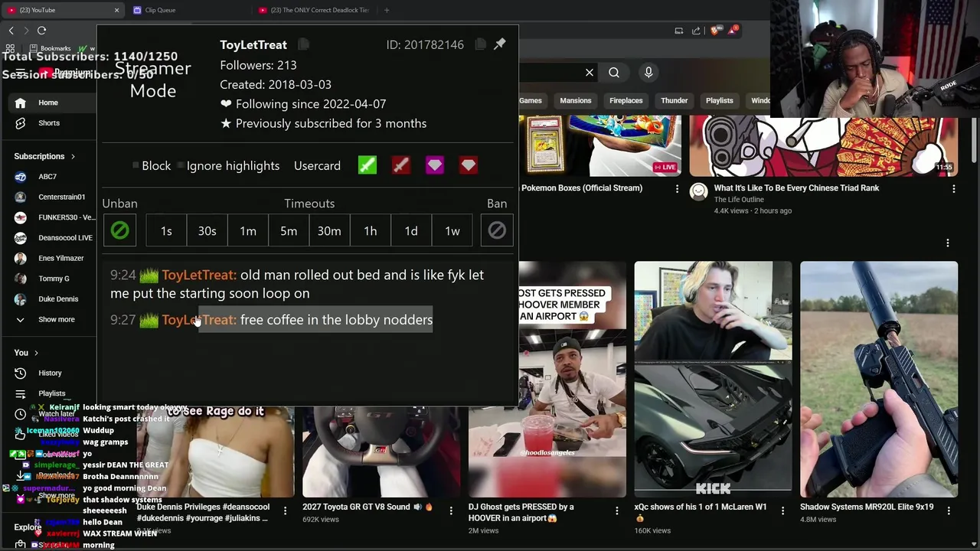Open the Shorts shelf options menu
The image size is (980, 551).
click(948, 243)
